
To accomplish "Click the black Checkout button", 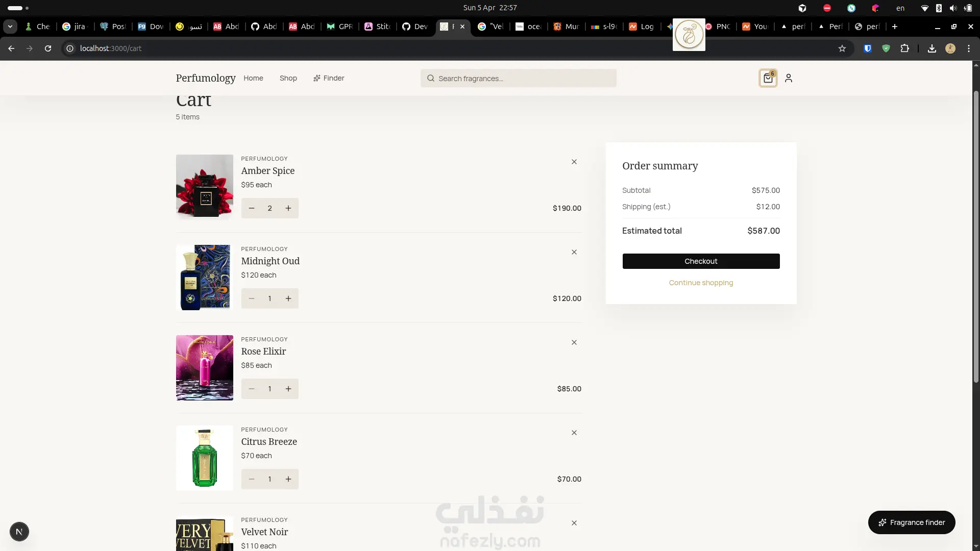I will 701,261.
